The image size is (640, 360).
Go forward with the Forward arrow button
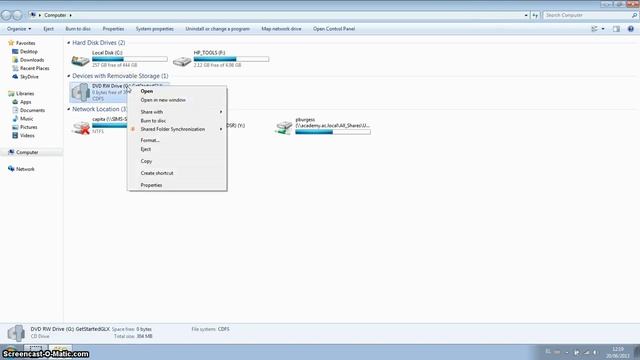(x=17, y=16)
